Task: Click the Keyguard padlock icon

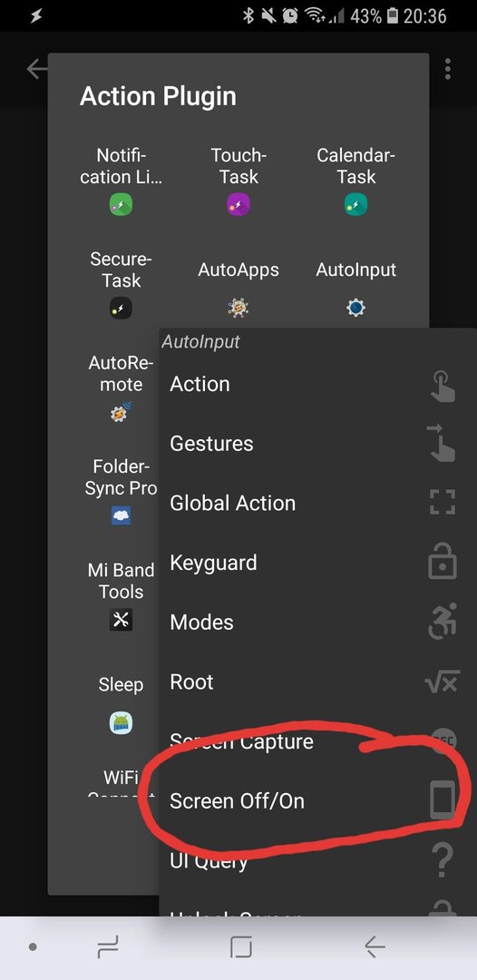Action: pyautogui.click(x=443, y=561)
